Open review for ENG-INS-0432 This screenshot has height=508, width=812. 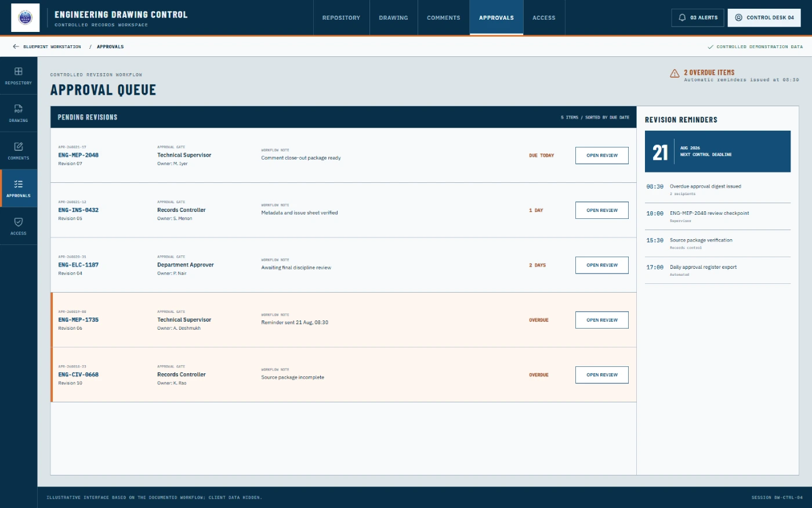pos(602,210)
